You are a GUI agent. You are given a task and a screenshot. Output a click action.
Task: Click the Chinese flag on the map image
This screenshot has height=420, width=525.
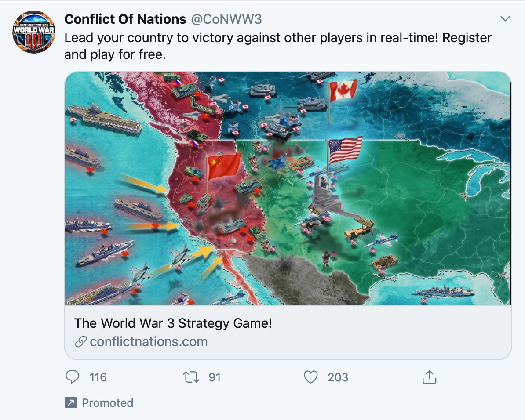224,165
